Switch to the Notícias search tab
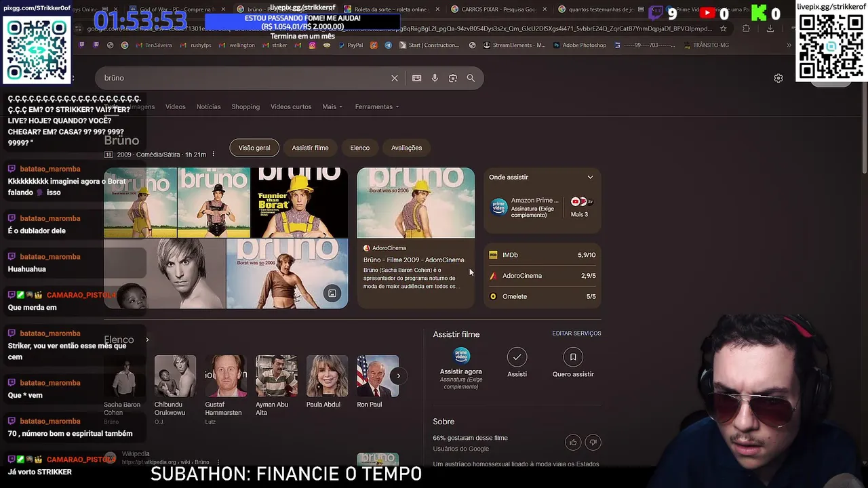868x488 pixels. point(208,107)
